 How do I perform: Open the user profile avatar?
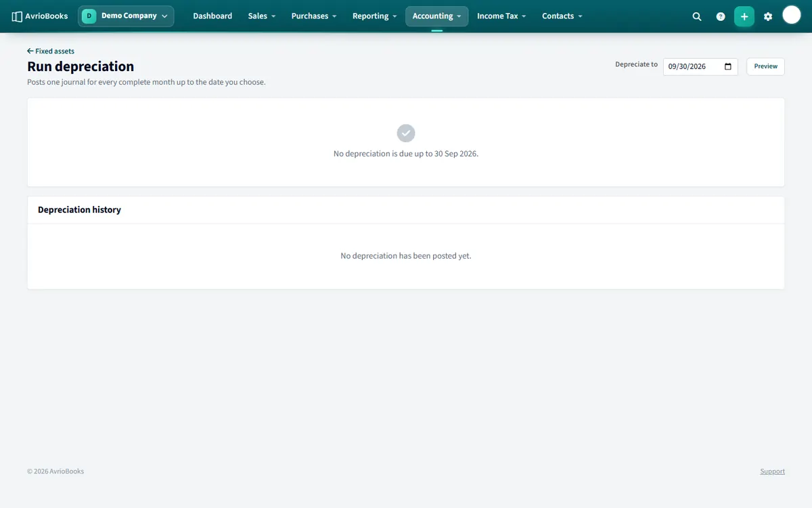tap(792, 16)
